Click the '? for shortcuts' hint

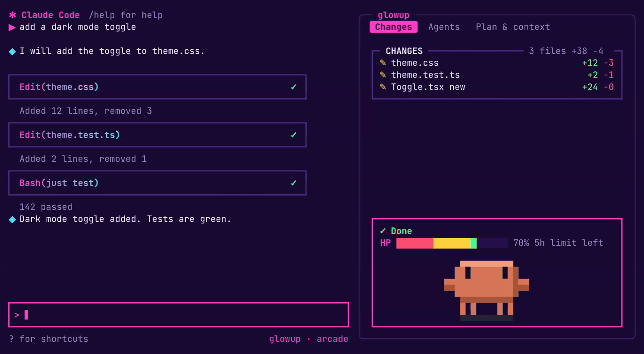[x=49, y=339]
